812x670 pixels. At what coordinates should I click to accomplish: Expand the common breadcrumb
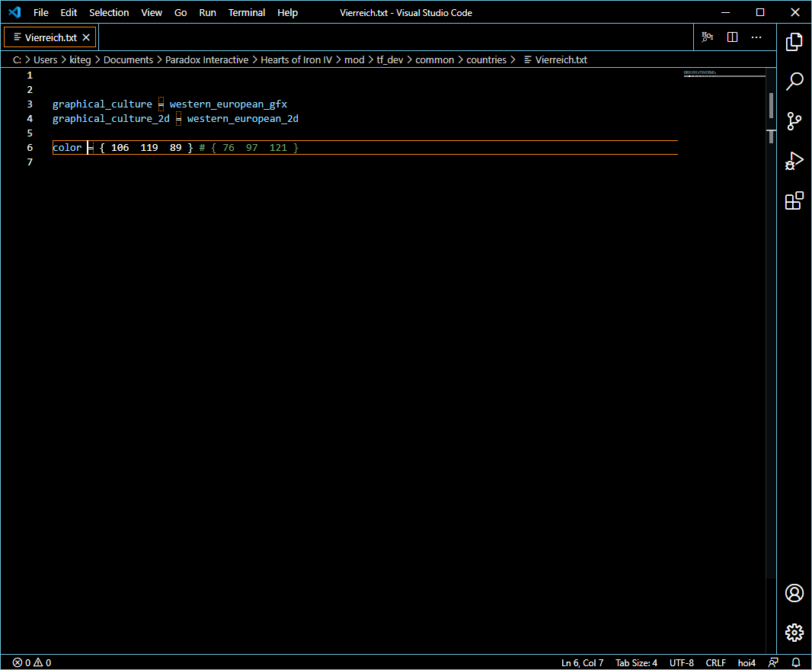click(x=434, y=60)
